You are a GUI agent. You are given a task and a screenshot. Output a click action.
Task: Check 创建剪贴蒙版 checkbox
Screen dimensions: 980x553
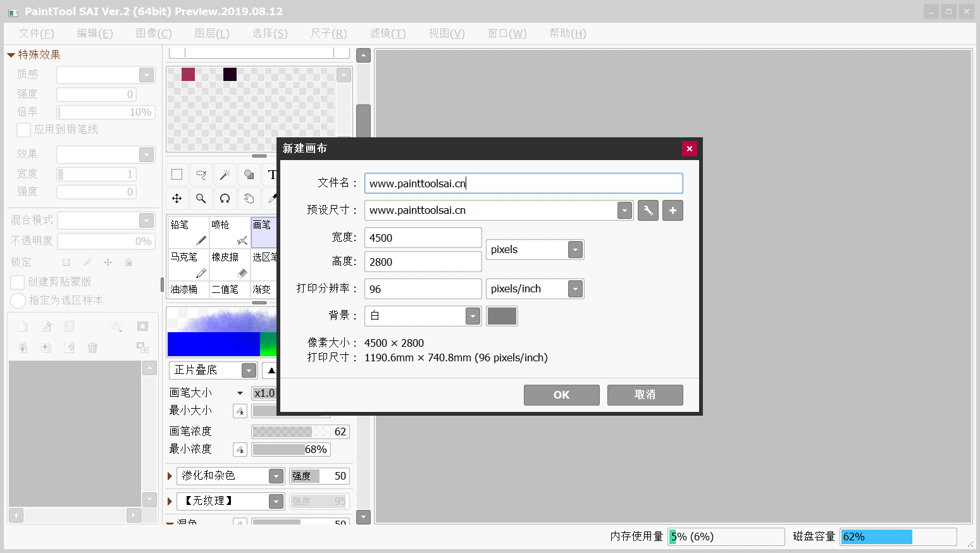[x=18, y=282]
